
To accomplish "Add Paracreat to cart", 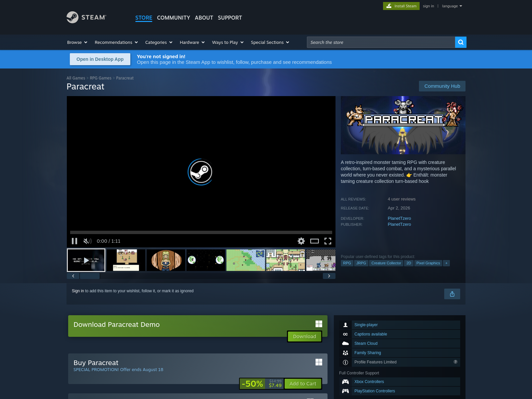I will [x=303, y=384].
